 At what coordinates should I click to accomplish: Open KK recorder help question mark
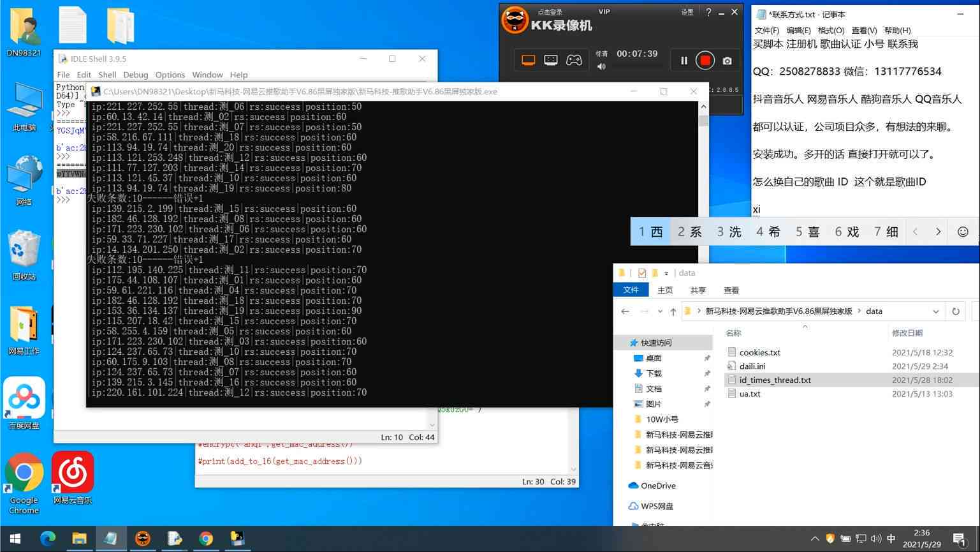[x=708, y=12]
